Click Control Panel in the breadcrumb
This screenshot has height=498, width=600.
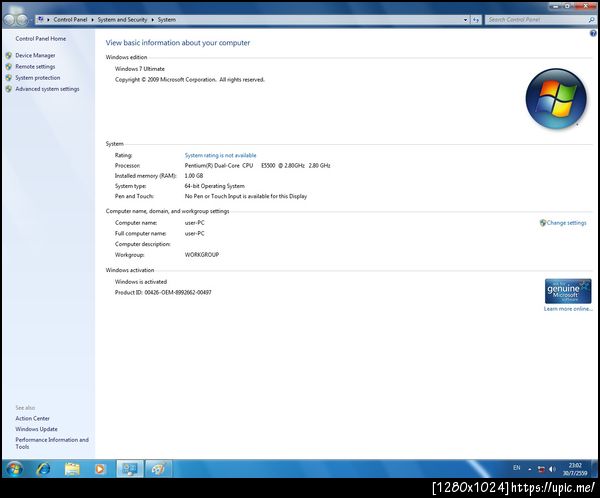[x=70, y=20]
